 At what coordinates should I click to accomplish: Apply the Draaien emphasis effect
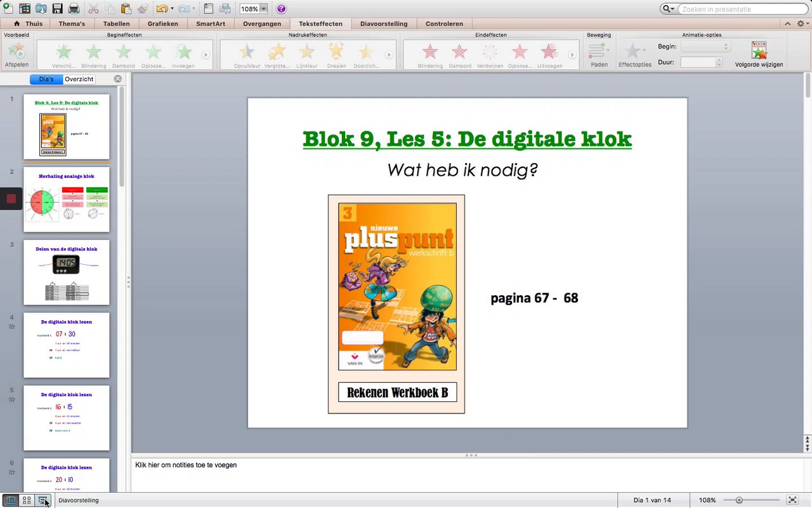[x=336, y=56]
